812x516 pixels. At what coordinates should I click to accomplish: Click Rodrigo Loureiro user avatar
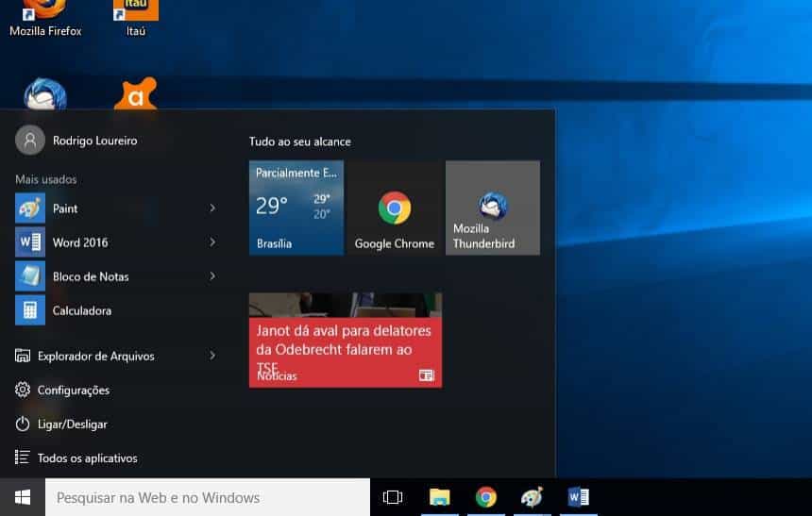coord(30,141)
